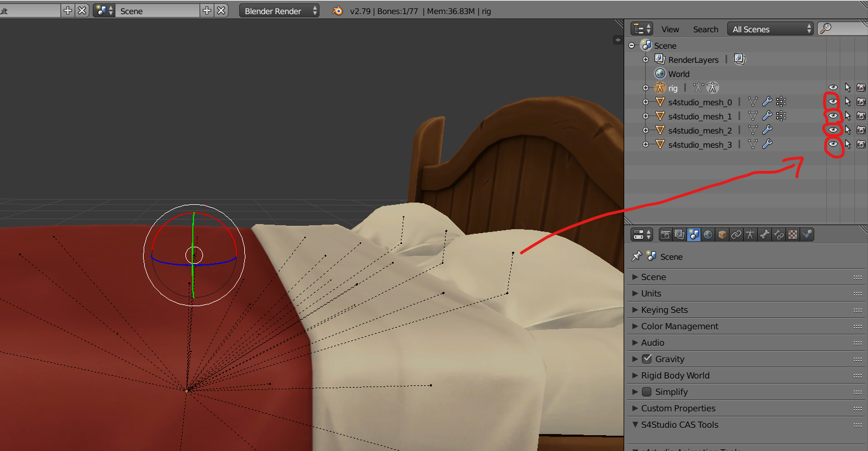This screenshot has height=451, width=868.
Task: Click the wrench modifier icon on s4studio_mesh_3
Action: pos(767,144)
